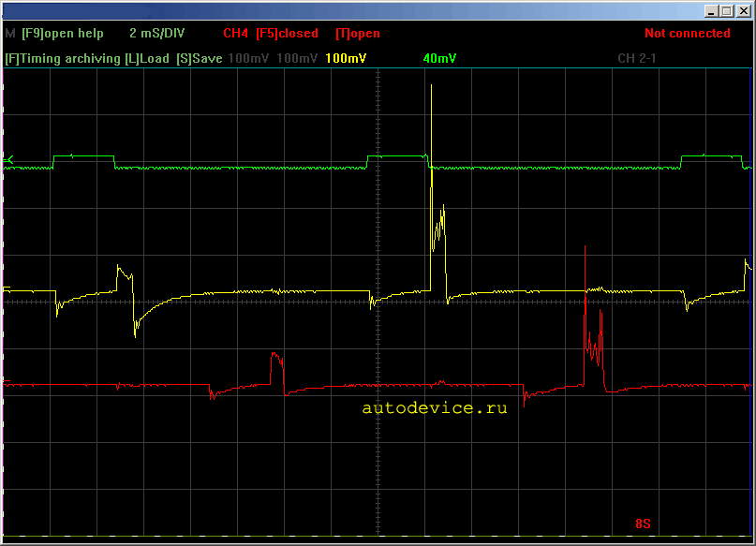Click the green trace zero-level arrow marker
The height and width of the screenshot is (546, 756).
point(8,159)
